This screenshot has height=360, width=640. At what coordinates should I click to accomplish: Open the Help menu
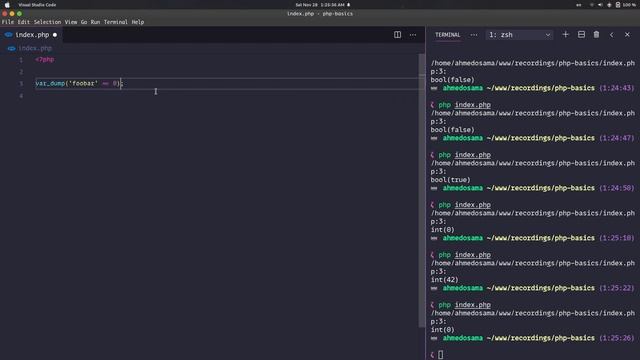click(x=138, y=22)
